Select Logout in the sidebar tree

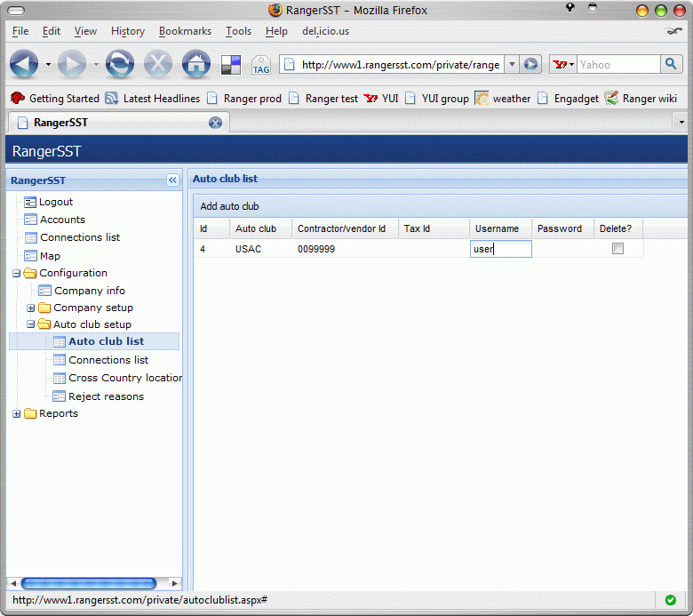click(x=55, y=202)
